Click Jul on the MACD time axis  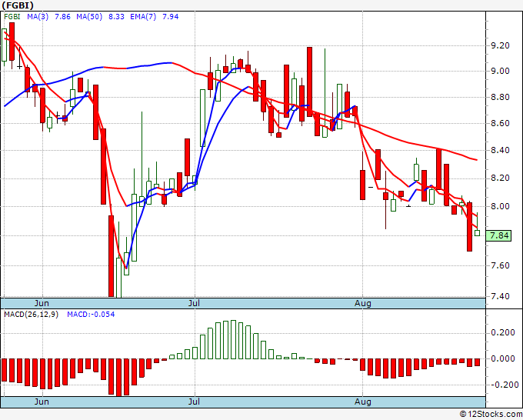(x=194, y=402)
